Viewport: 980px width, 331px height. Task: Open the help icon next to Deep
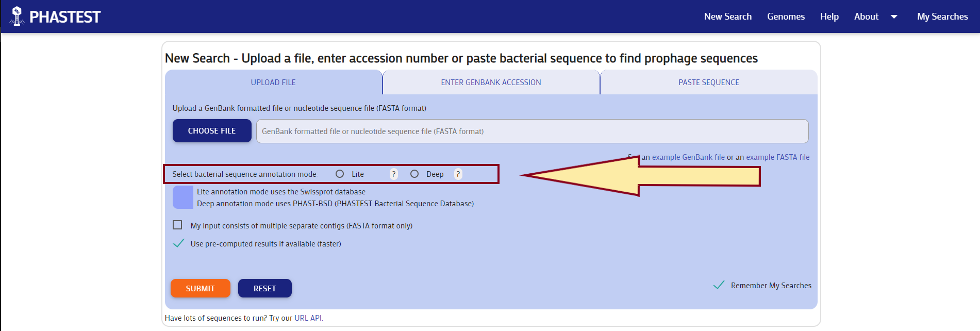click(458, 174)
